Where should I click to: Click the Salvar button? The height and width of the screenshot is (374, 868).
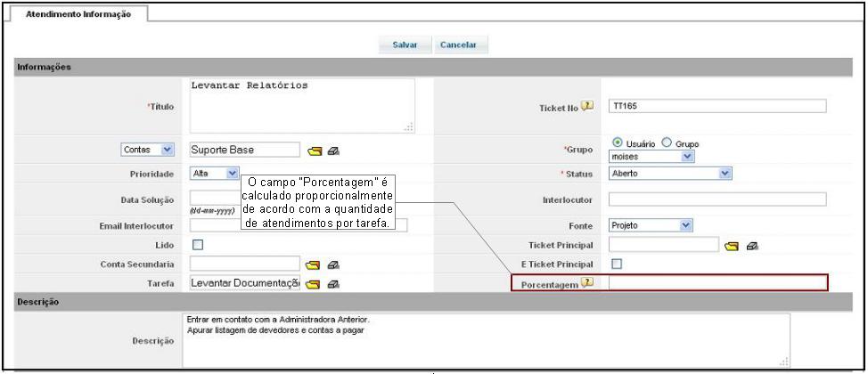405,45
